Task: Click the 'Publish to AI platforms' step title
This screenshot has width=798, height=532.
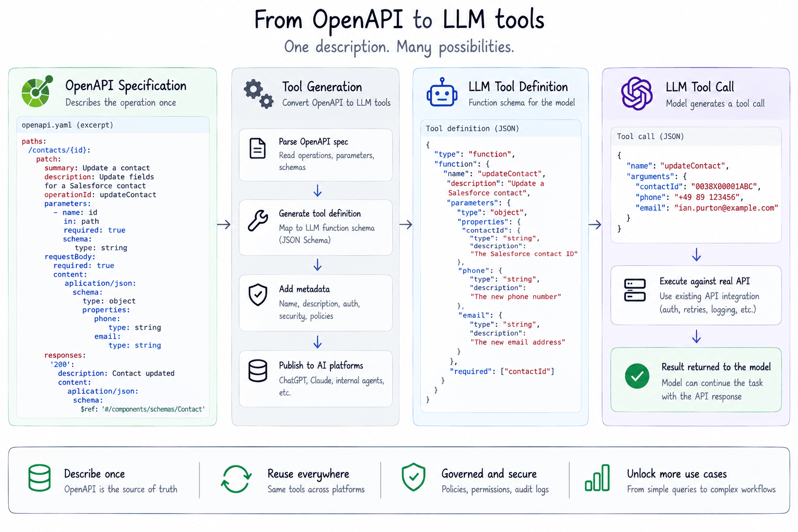Action: coord(321,365)
